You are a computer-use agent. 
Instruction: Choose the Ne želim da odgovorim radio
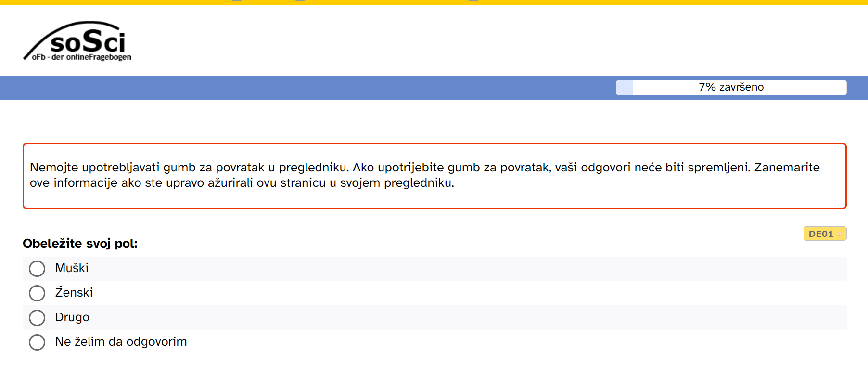click(37, 342)
